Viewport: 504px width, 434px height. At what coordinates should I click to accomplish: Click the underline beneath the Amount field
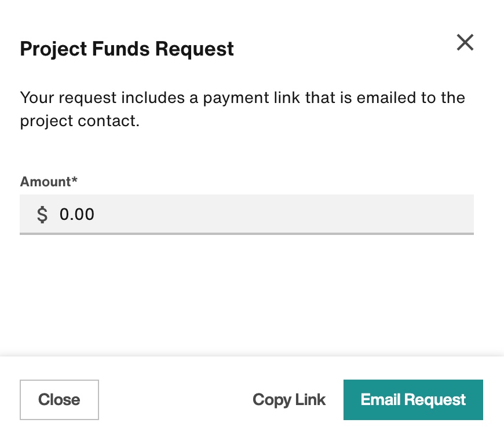pyautogui.click(x=247, y=234)
